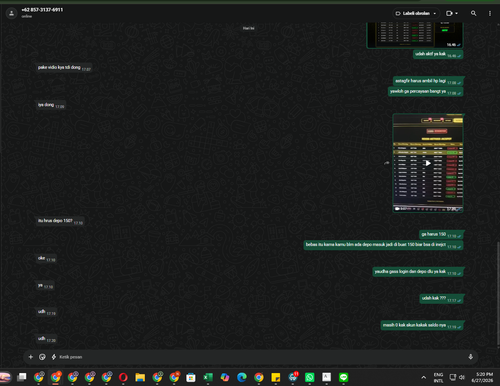Search within this chat using the magnifier
This screenshot has height=386, width=500.
(x=473, y=13)
